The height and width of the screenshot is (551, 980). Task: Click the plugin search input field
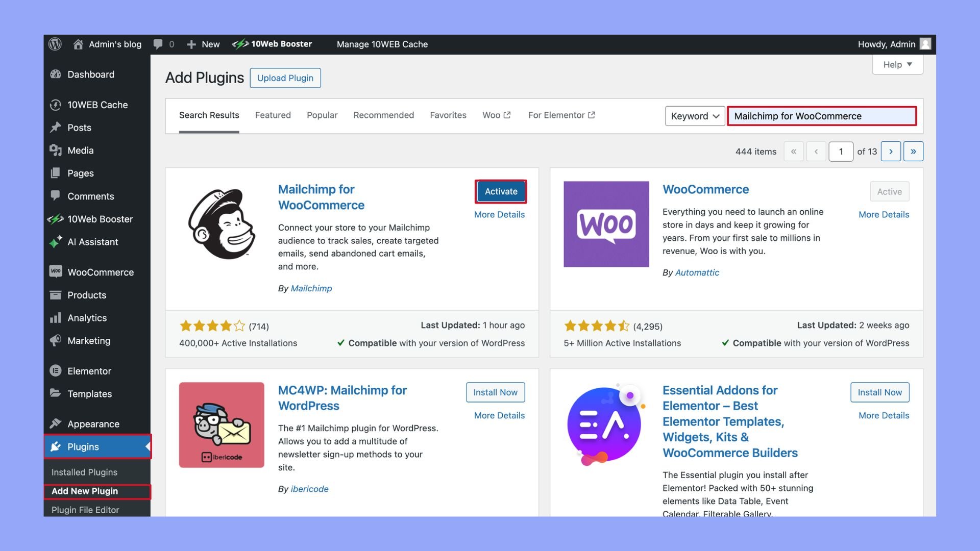[822, 116]
